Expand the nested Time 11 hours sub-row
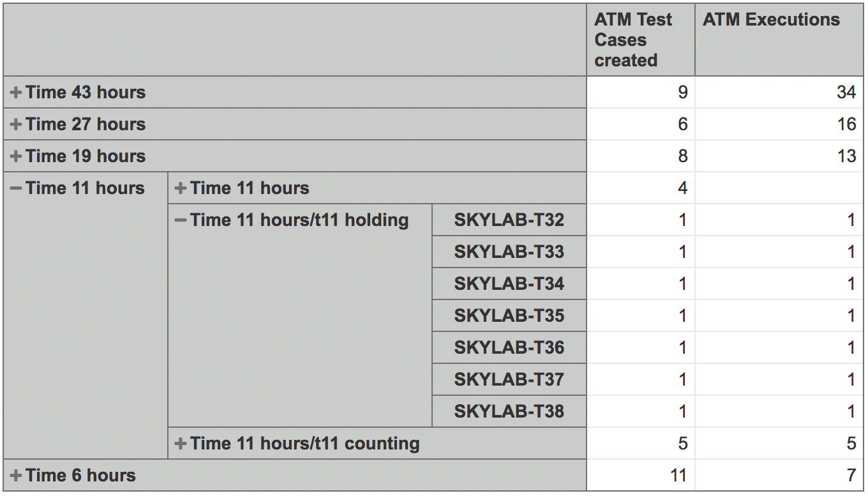 point(181,188)
